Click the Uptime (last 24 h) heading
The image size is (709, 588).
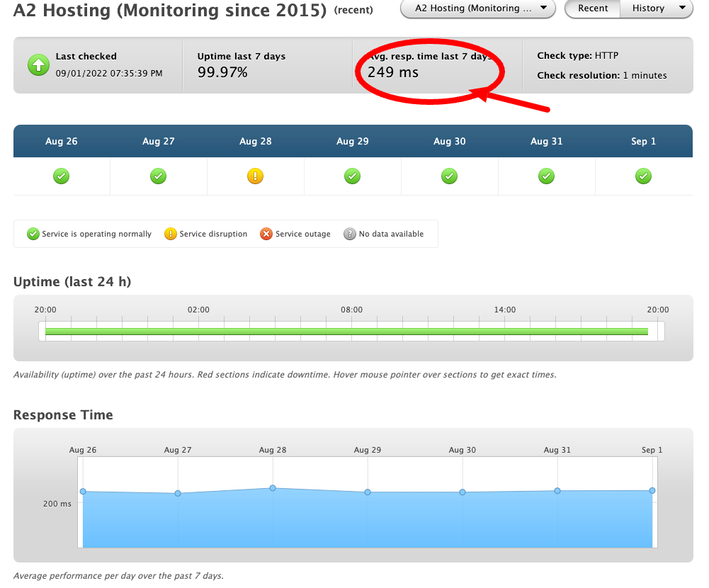click(72, 282)
